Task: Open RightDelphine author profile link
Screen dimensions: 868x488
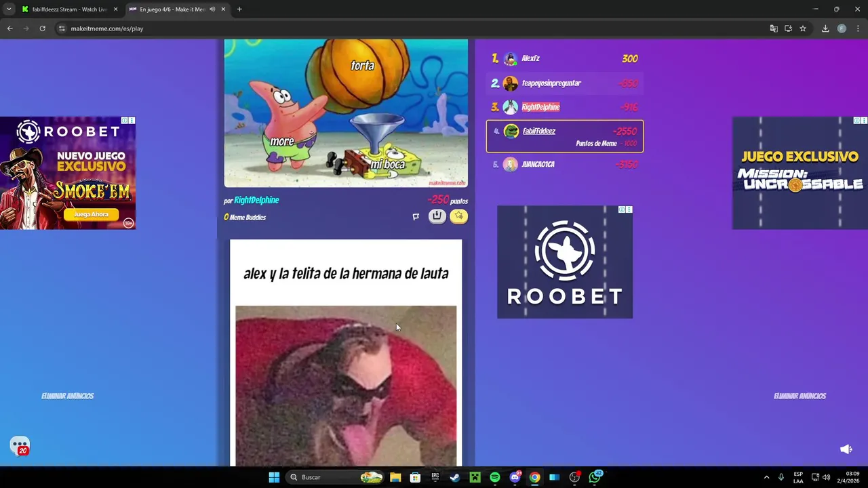Action: [x=256, y=200]
